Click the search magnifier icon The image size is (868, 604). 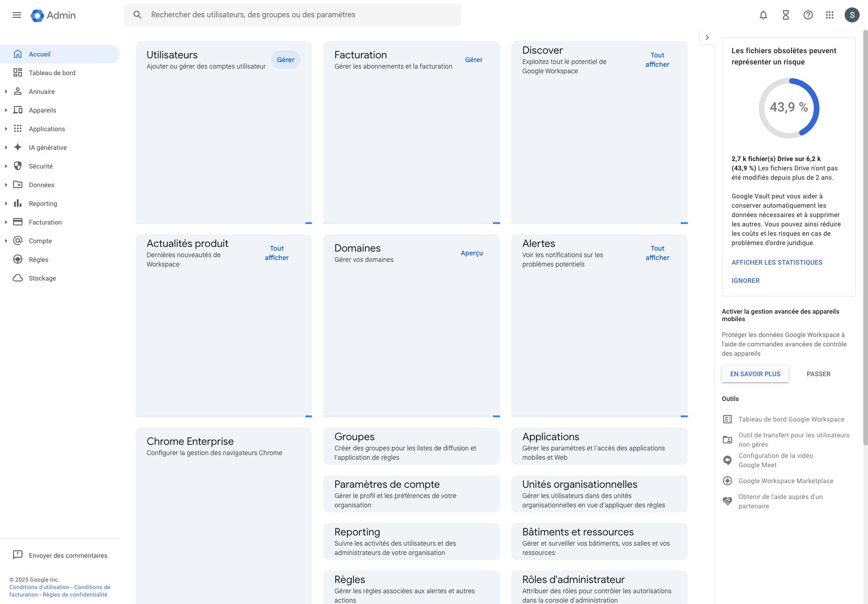tap(137, 15)
